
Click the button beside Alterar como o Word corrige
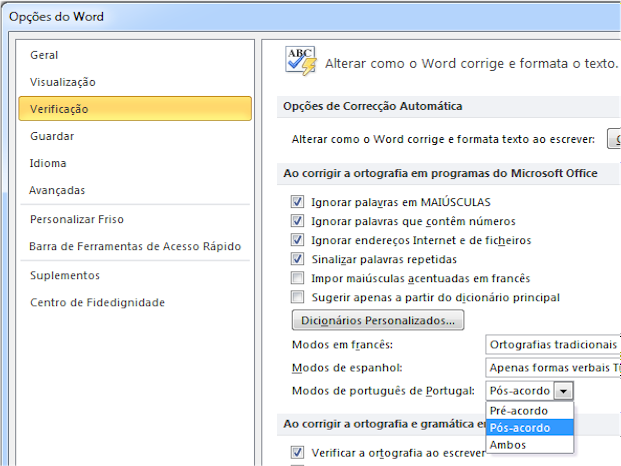(x=614, y=139)
